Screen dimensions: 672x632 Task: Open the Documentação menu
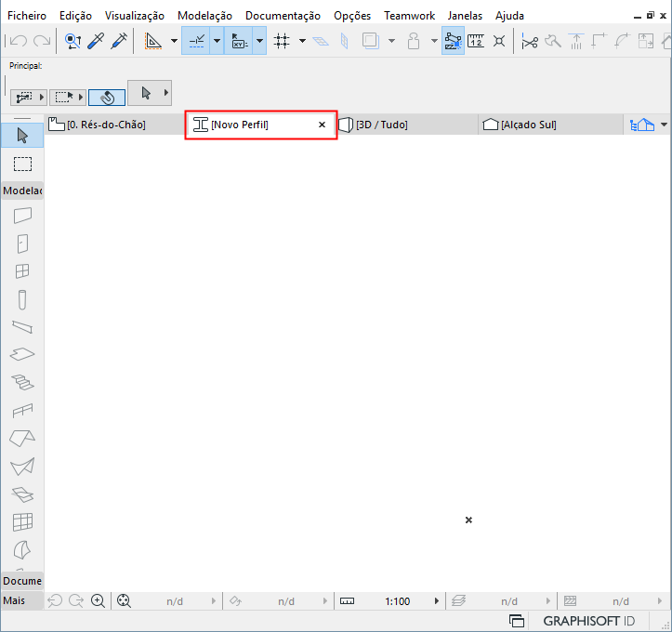283,16
